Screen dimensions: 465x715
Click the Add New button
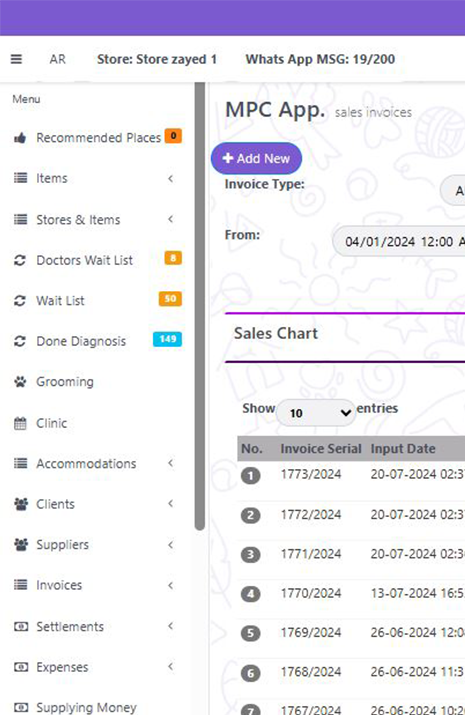click(256, 158)
